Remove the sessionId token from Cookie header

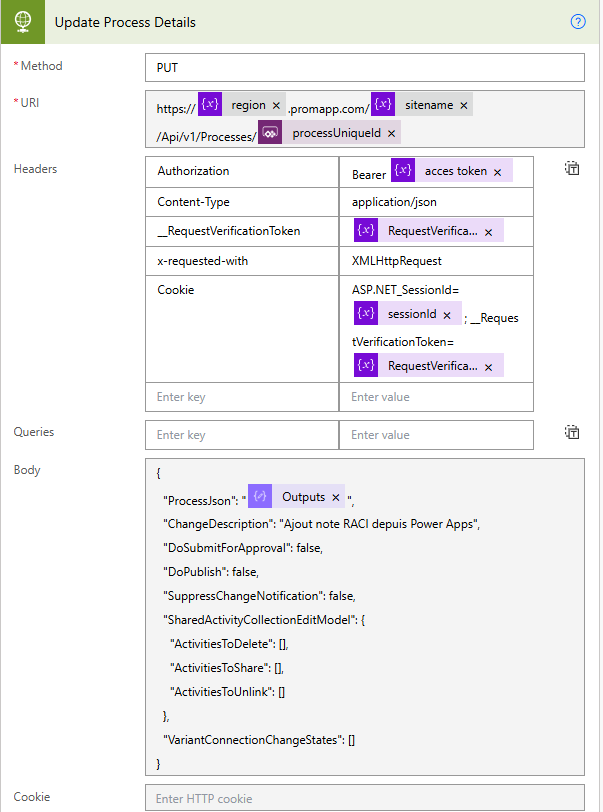click(x=447, y=314)
